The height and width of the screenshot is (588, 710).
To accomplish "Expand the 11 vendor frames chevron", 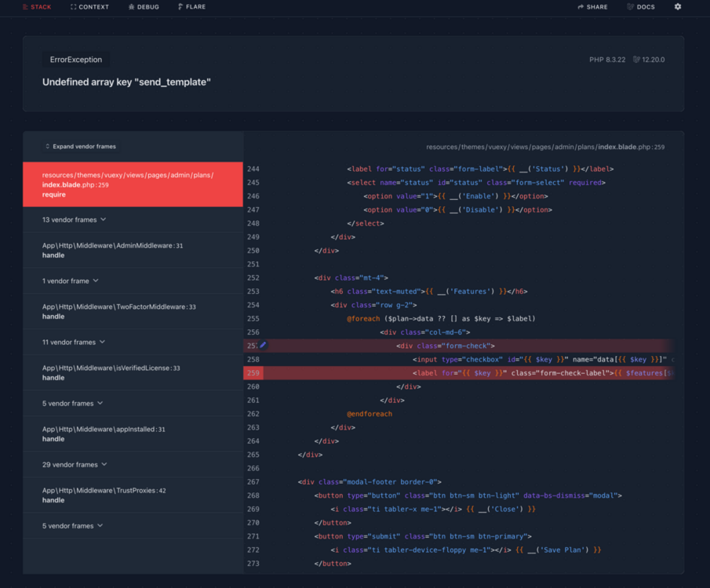I will point(102,342).
